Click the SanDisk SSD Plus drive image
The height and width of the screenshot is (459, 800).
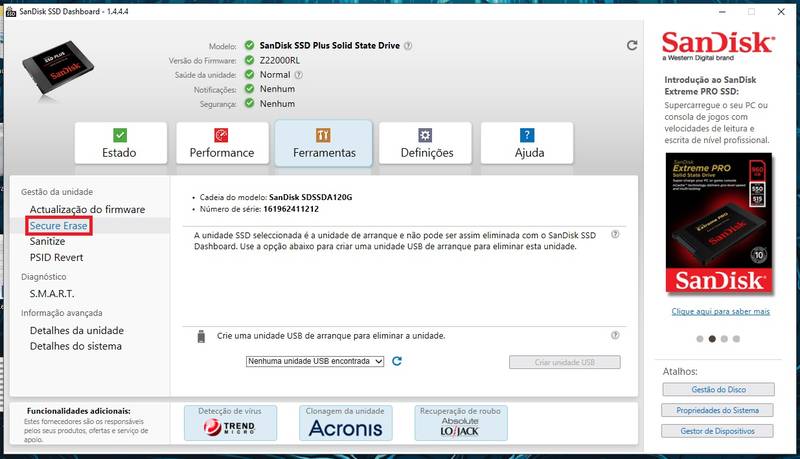tap(57, 69)
